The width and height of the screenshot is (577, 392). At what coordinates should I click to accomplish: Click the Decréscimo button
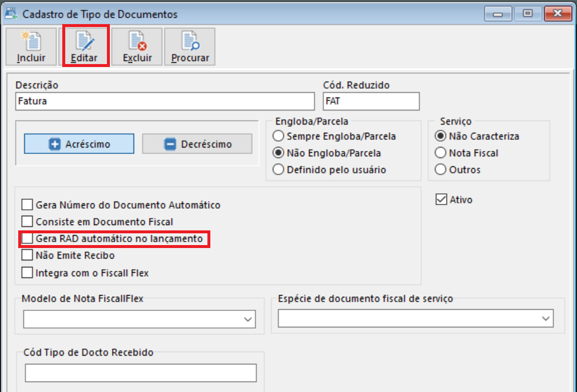pos(197,143)
